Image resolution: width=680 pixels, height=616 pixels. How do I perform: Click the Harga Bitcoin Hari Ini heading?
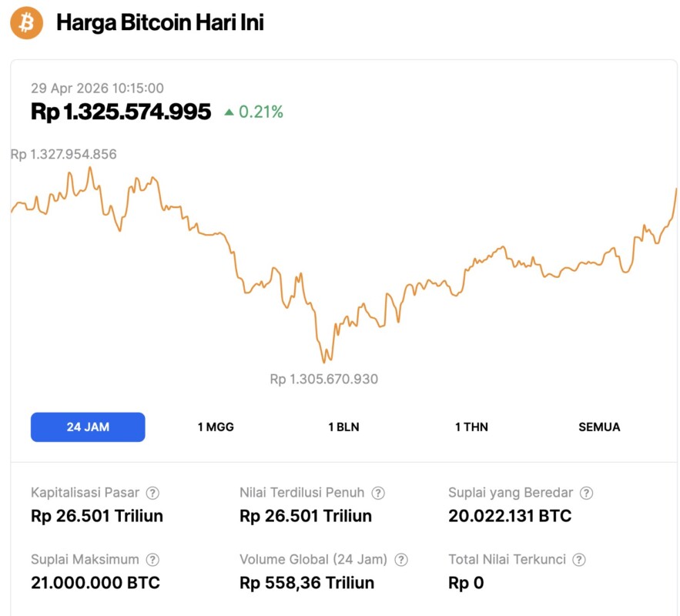pyautogui.click(x=160, y=23)
